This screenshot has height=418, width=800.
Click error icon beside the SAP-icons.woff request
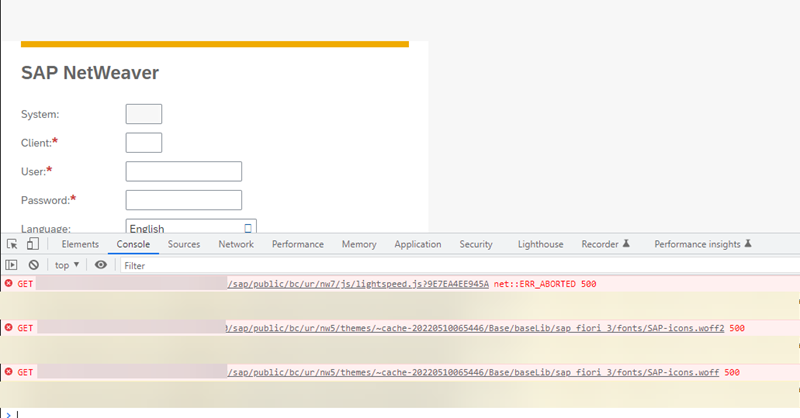point(9,372)
